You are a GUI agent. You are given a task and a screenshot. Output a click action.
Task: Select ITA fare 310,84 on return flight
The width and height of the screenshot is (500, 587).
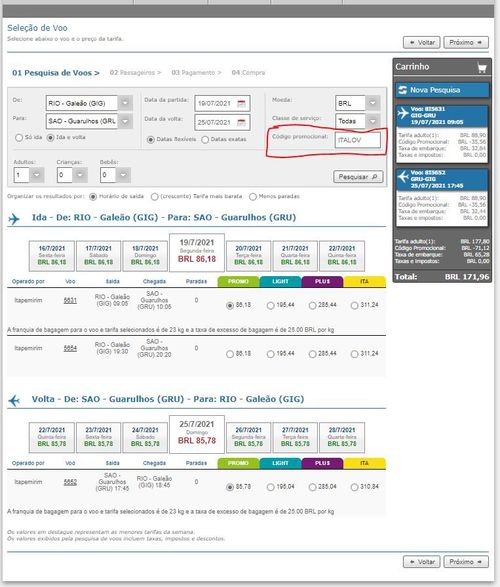[x=354, y=487]
